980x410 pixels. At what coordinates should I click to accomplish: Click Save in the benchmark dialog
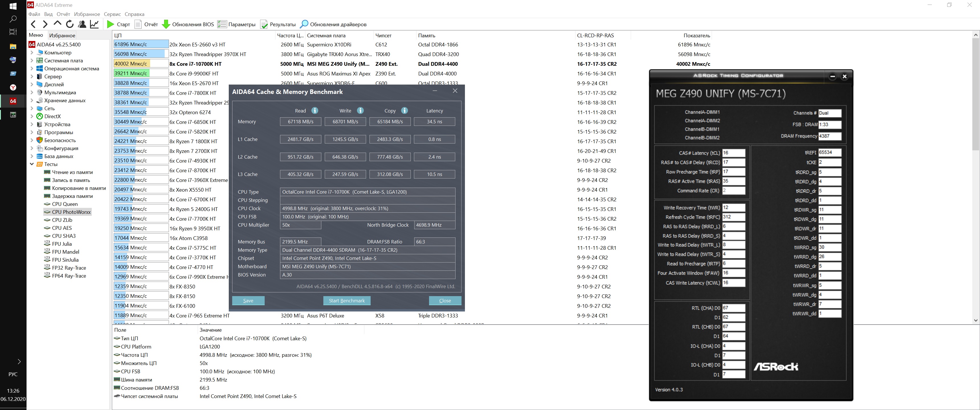248,300
